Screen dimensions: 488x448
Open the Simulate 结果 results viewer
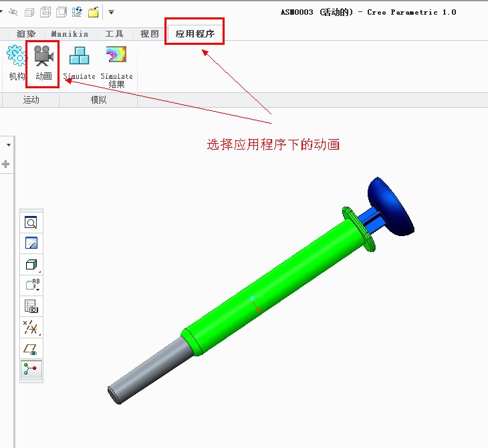pos(117,67)
